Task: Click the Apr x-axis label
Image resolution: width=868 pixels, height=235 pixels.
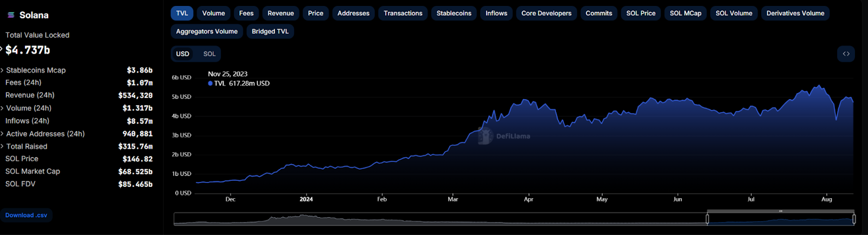Action: tap(528, 199)
